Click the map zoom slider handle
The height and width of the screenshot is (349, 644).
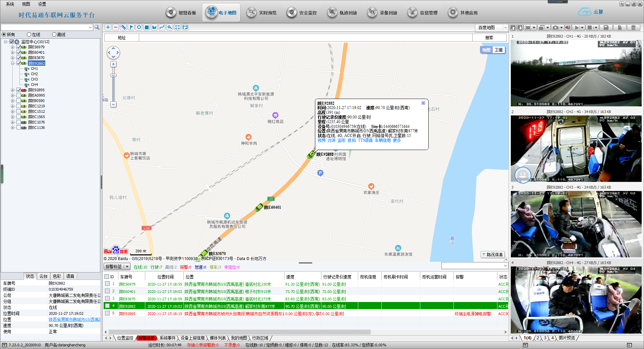[113, 75]
